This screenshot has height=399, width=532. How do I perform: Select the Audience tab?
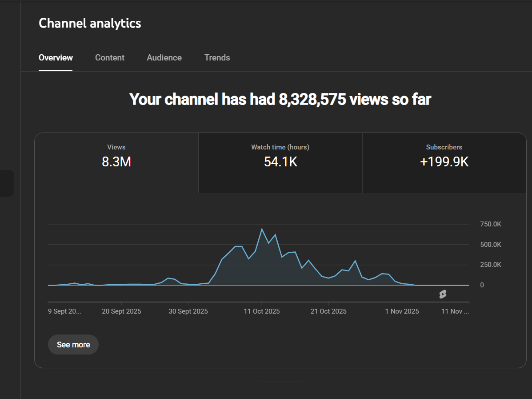tap(164, 58)
